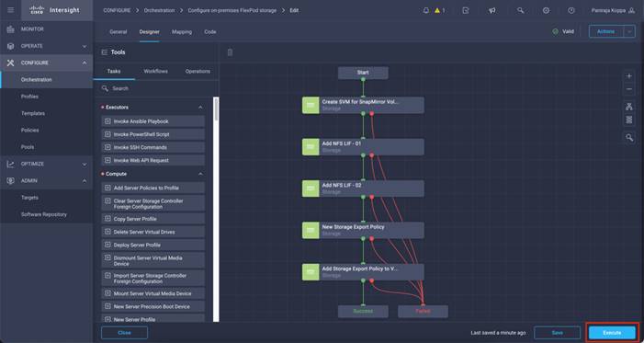Open the requests clipboard icon

pos(466,10)
